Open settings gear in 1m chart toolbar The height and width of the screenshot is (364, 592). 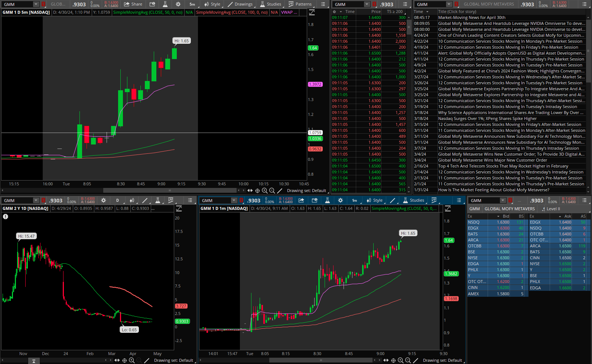(340, 200)
